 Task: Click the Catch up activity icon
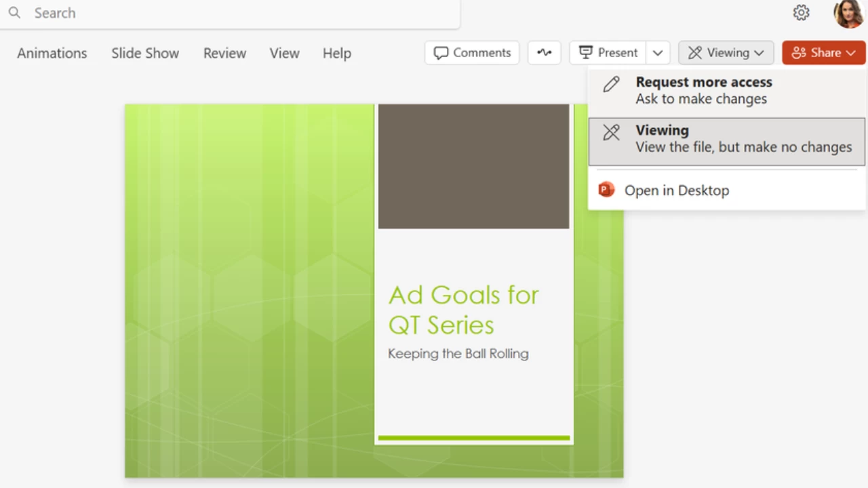545,53
